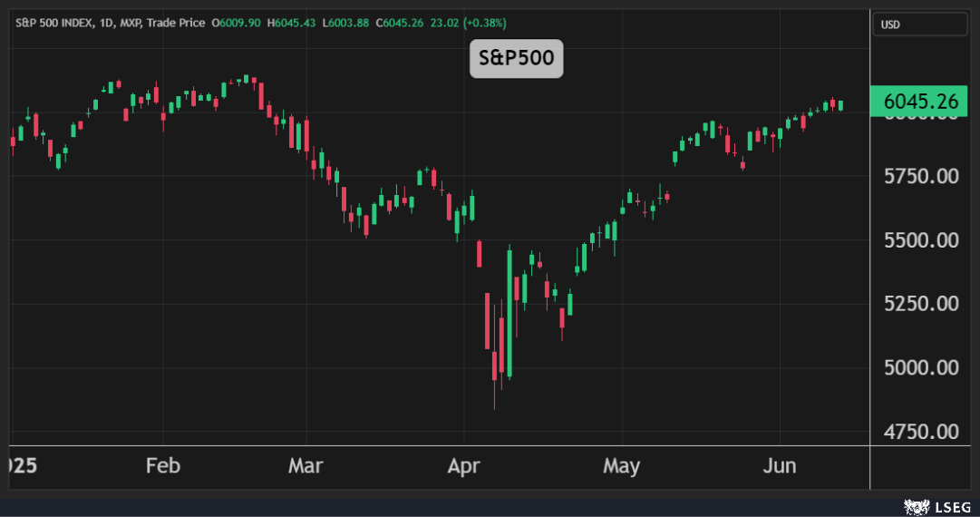Click the 4750.00 price axis label
Screen dimensions: 980x517
click(x=919, y=431)
